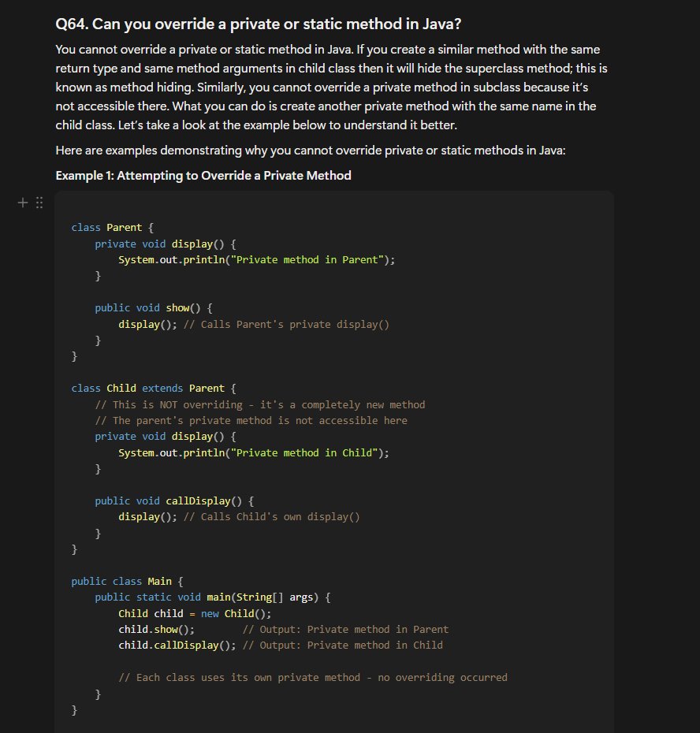700x733 pixels.
Task: Click the code 'System.out.println("Private method in Child");'
Action: coord(254,453)
